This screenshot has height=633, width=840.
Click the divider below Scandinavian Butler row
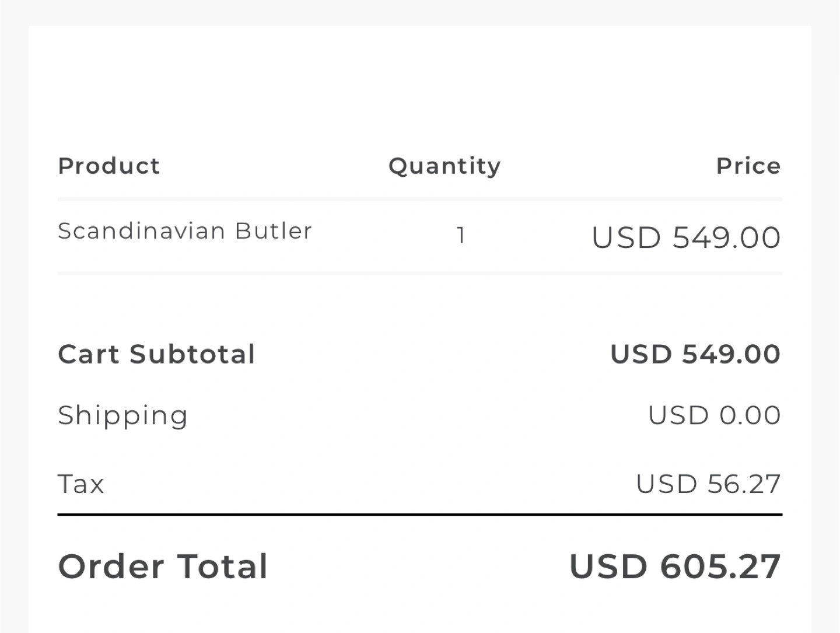point(420,272)
